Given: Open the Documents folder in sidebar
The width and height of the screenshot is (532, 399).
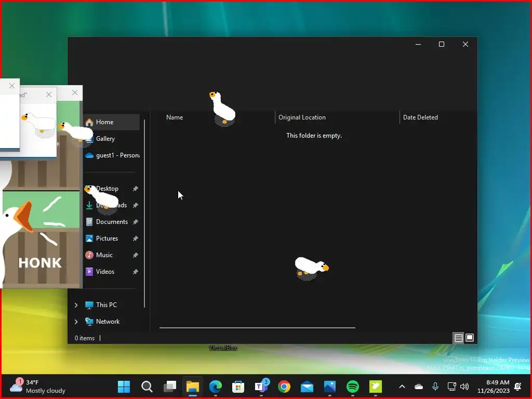Looking at the screenshot, I should pos(112,222).
